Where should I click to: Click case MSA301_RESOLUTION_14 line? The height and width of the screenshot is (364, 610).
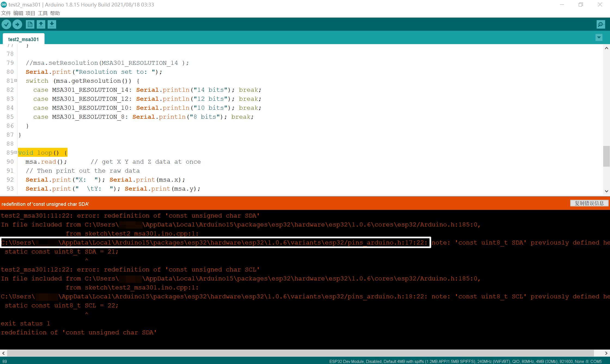tap(147, 90)
